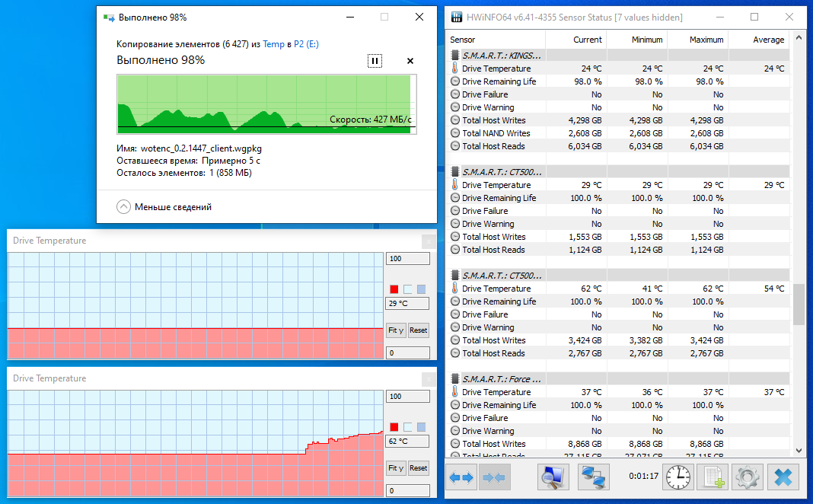Click the 100 upper limit field in top graph

pos(407,258)
